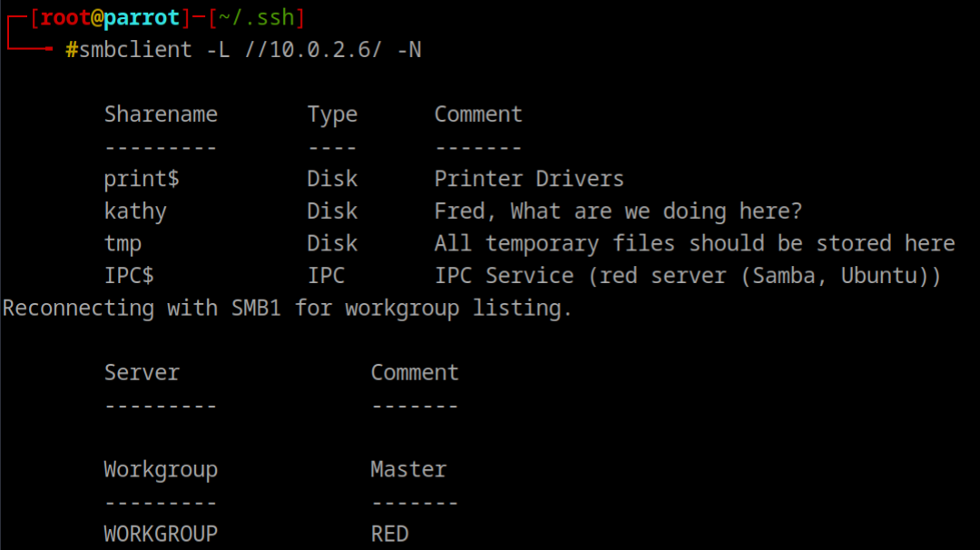This screenshot has width=980, height=550.
Task: Click the Sharename column header
Action: pos(161,114)
